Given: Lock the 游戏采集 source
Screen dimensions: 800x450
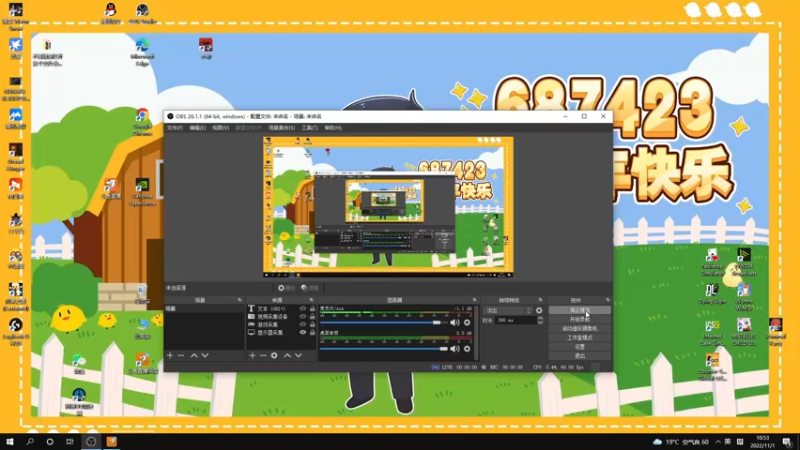Looking at the screenshot, I should [x=312, y=324].
